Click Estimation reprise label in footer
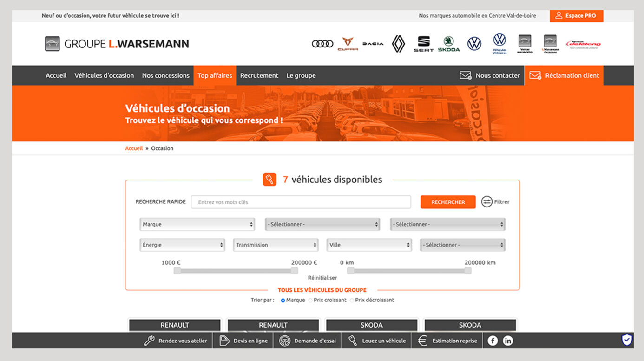The width and height of the screenshot is (644, 361). [454, 341]
